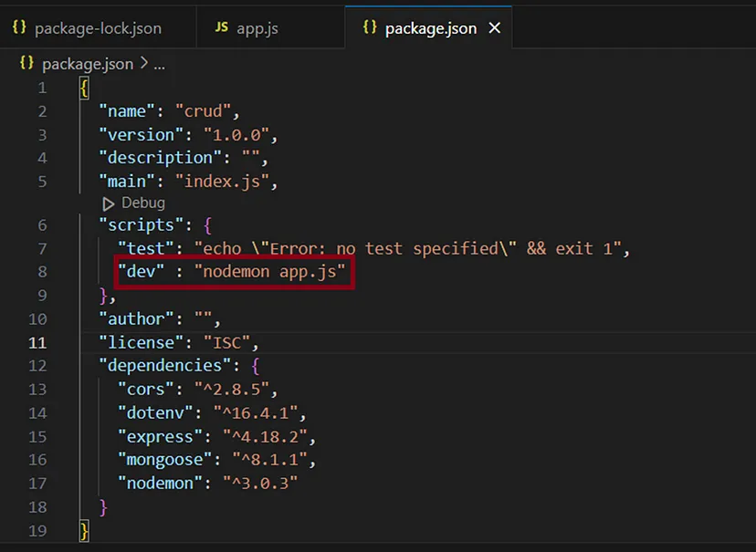
Task: Click the "dependencies" key
Action: [164, 366]
